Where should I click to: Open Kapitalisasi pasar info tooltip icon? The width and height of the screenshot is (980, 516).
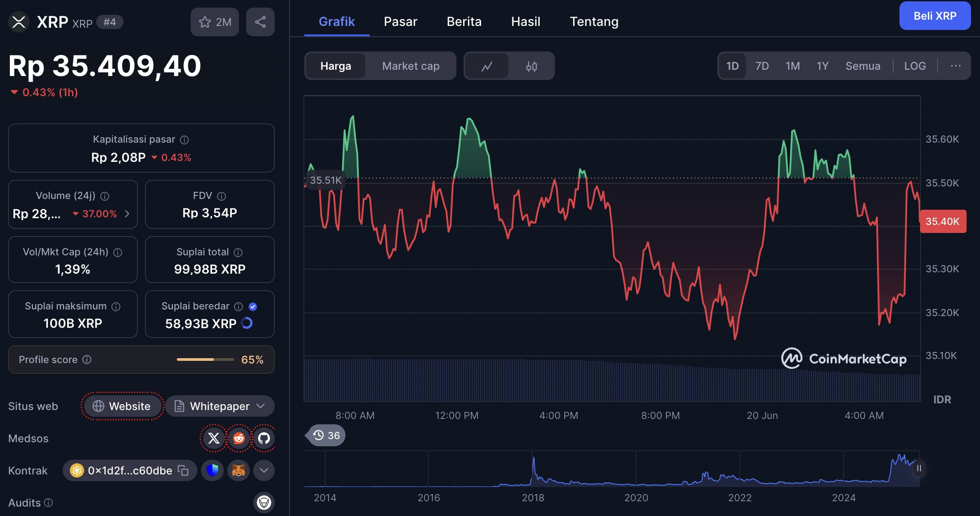pyautogui.click(x=184, y=140)
